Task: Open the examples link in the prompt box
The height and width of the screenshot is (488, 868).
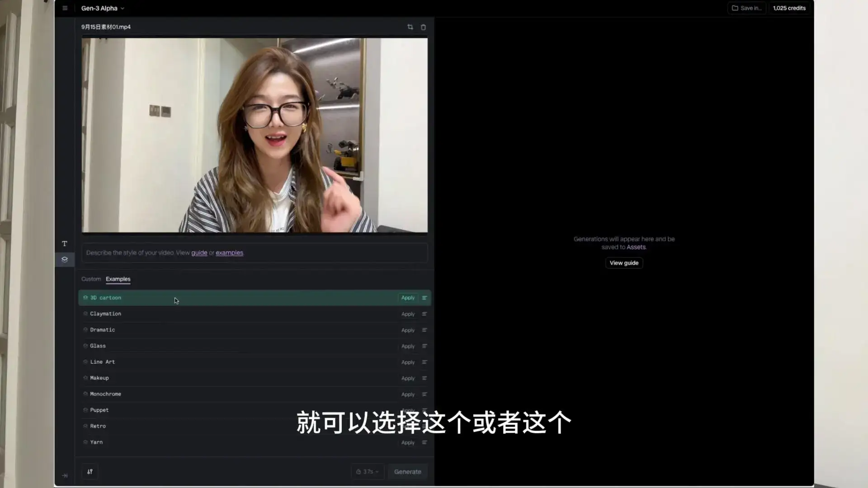Action: pyautogui.click(x=229, y=253)
